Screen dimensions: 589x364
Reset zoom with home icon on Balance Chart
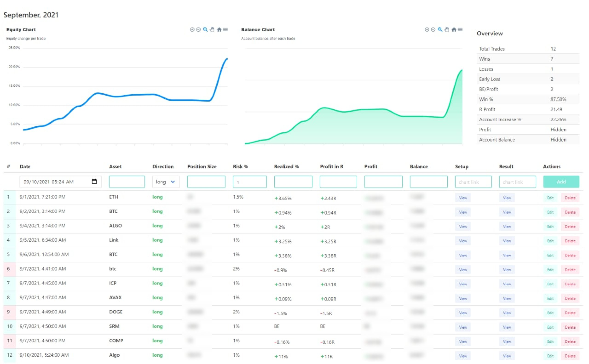(454, 30)
